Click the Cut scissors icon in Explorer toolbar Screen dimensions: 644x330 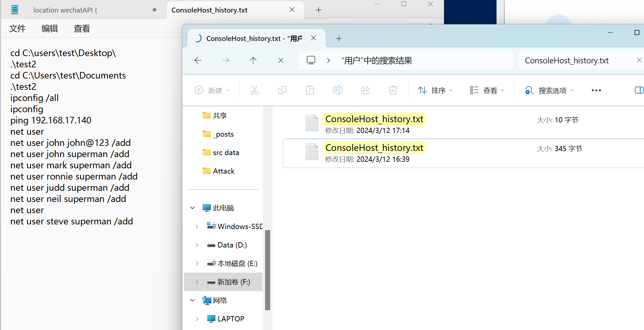255,90
